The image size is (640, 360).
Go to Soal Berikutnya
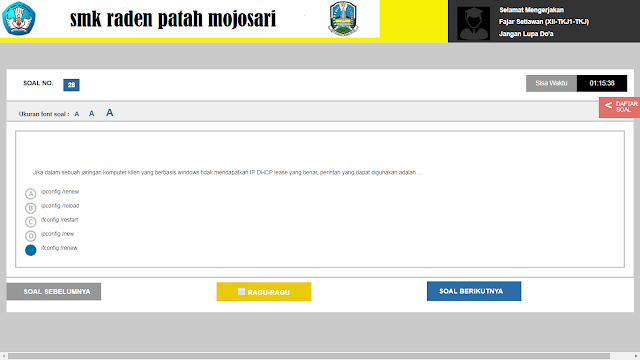click(x=474, y=291)
